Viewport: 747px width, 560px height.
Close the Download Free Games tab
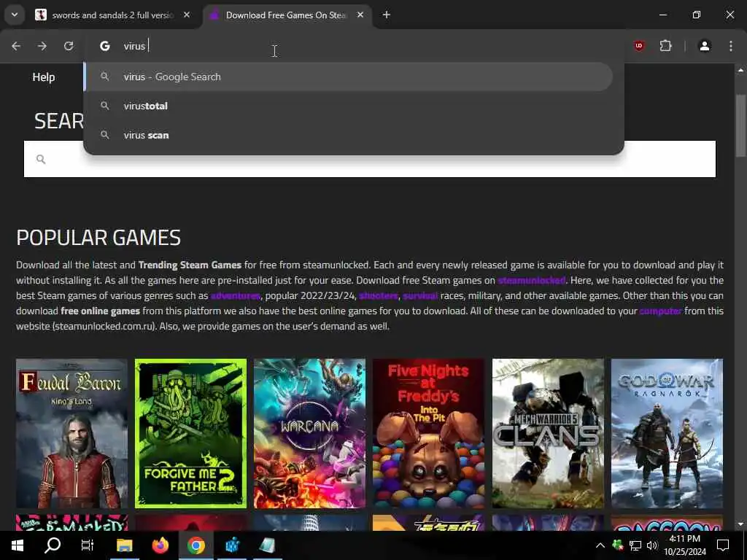pos(360,15)
